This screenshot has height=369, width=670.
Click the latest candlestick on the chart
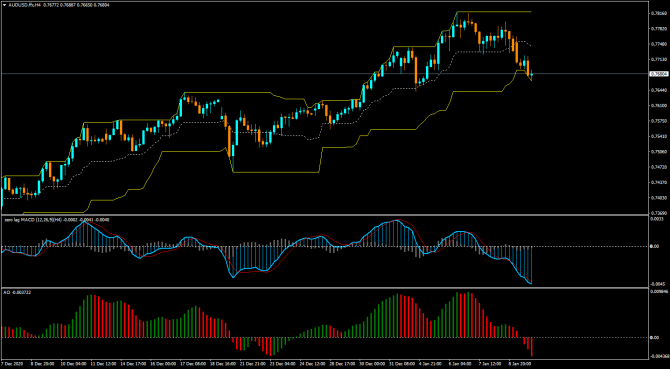[532, 75]
